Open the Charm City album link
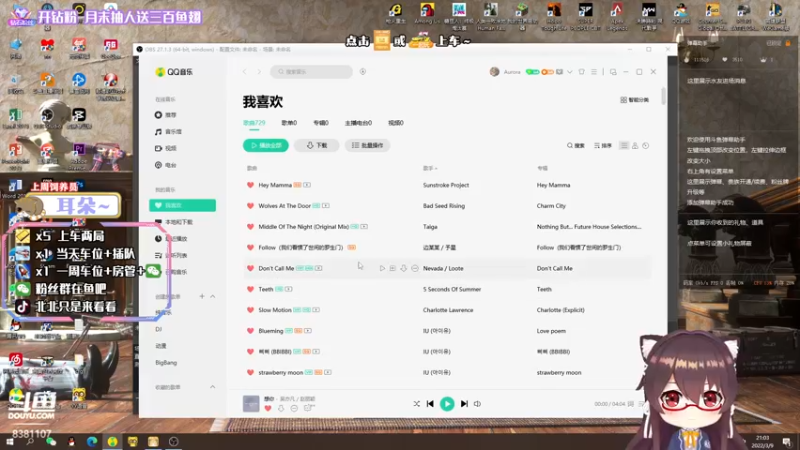Screen dimensions: 800x450 (552, 206)
